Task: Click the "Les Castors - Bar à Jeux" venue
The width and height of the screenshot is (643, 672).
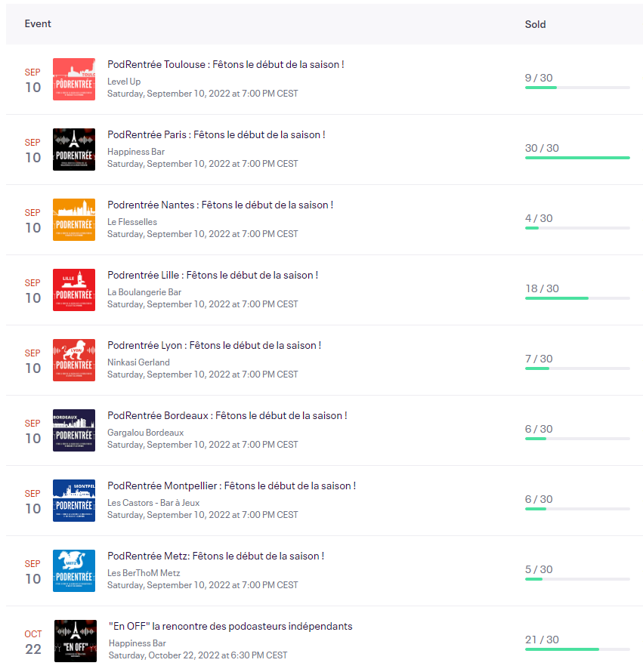Action: pos(153,503)
